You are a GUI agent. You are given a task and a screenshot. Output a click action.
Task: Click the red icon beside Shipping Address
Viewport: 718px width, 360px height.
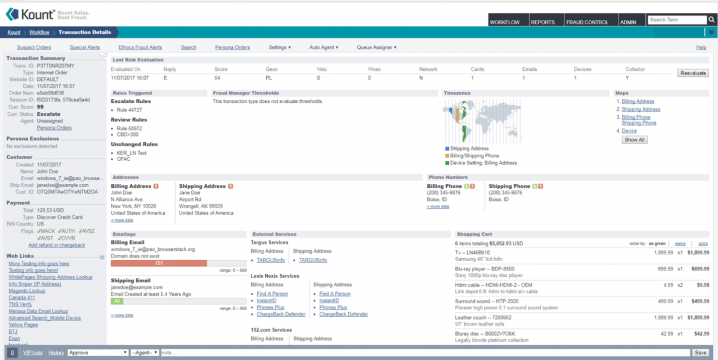click(230, 186)
